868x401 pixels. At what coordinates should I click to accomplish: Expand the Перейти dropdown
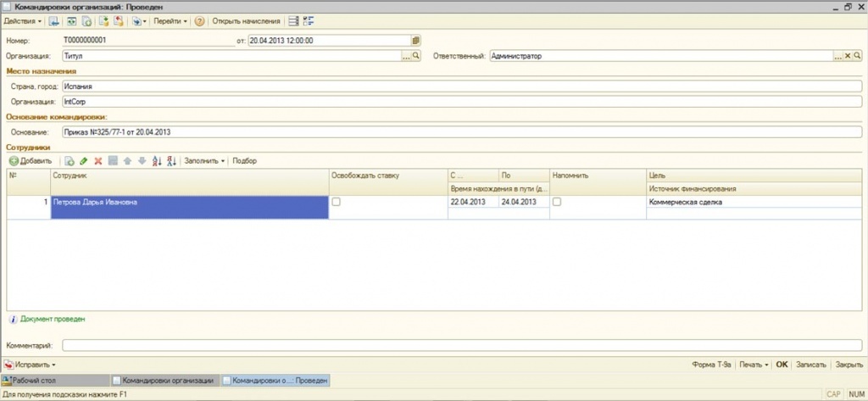pyautogui.click(x=170, y=20)
